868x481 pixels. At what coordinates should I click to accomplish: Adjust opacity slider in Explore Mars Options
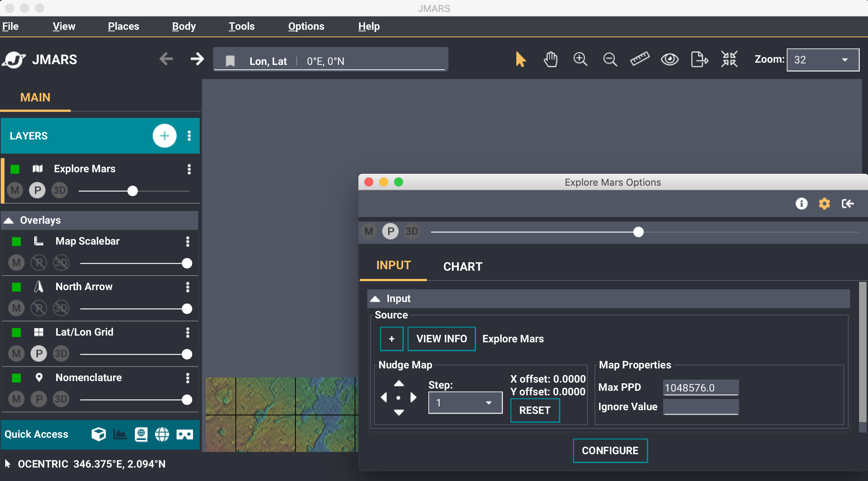coord(639,232)
